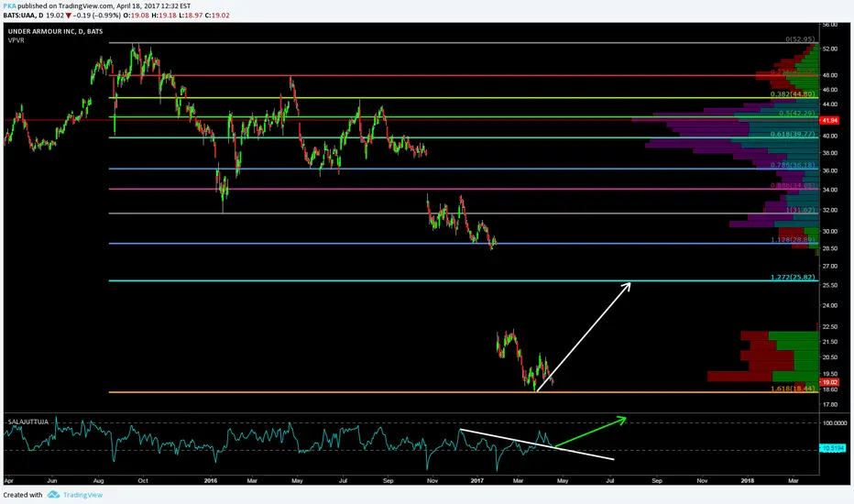Select the 1.272(25.82) Fibonacci label
Image resolution: width=854 pixels, height=504 pixels.
793,278
